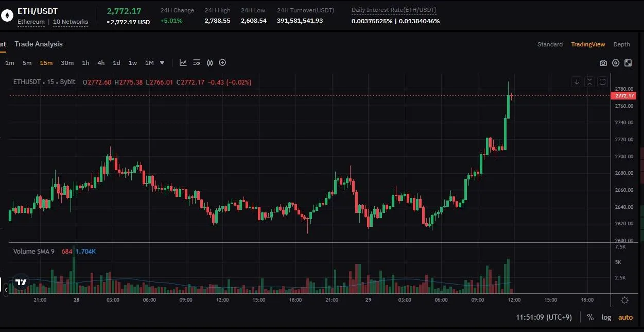Switch to Trade Analysis tab
This screenshot has width=644, height=332.
point(39,44)
